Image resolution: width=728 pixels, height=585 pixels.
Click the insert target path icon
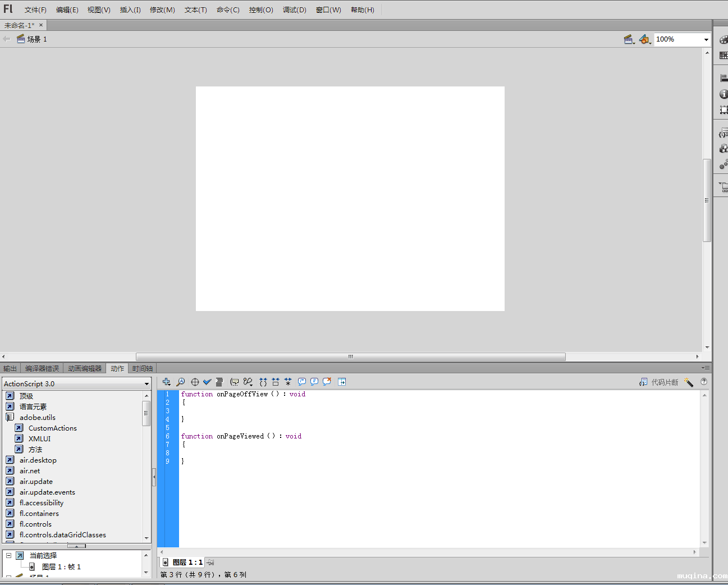pos(195,382)
